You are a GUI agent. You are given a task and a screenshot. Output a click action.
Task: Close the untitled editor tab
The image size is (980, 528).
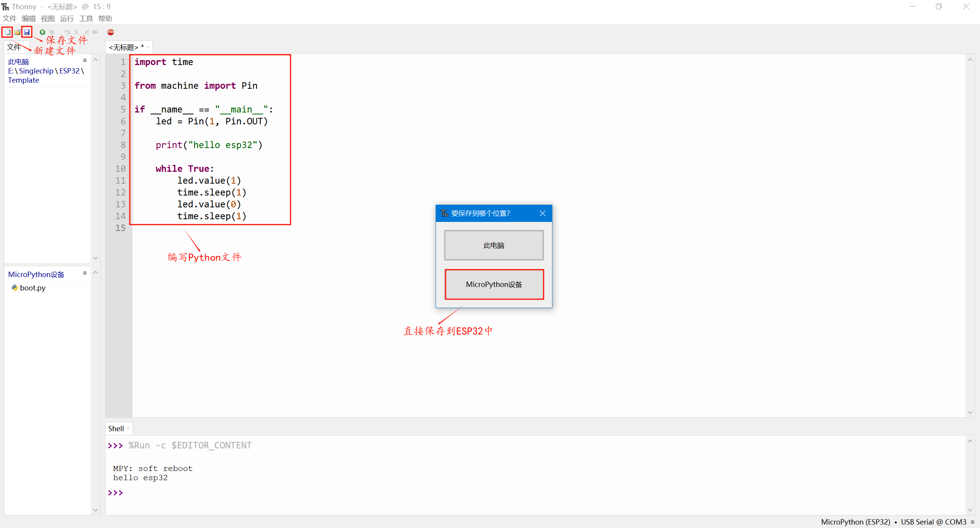[x=148, y=47]
